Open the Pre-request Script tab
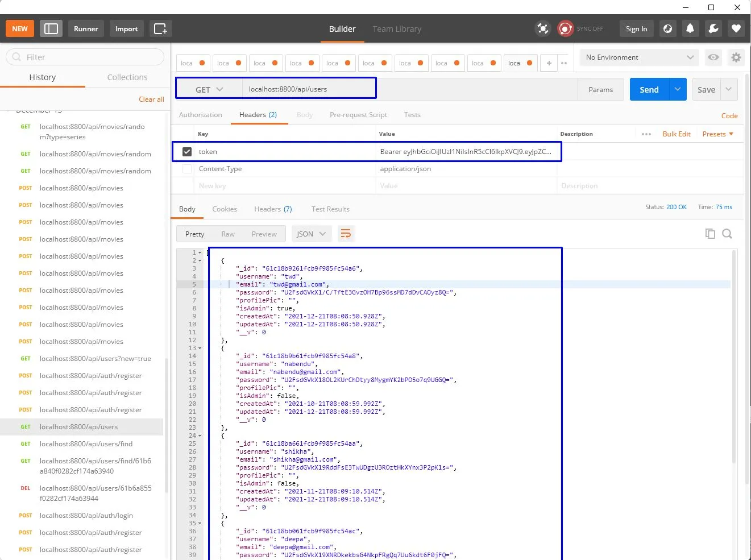 pos(358,115)
